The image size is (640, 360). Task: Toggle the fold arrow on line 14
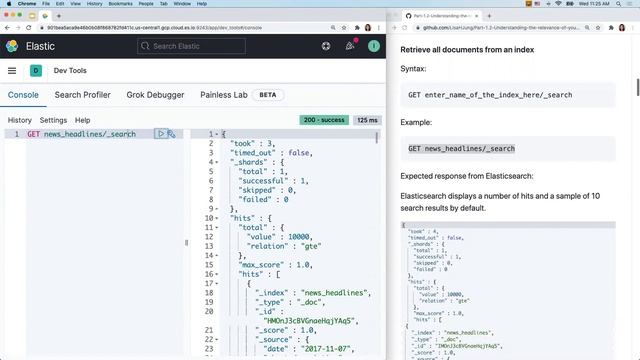tap(217, 256)
